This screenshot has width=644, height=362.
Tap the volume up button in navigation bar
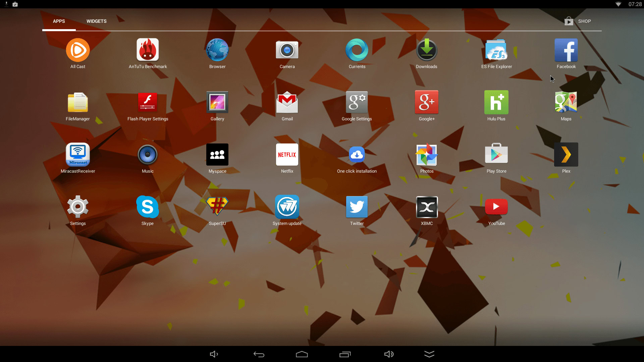(x=389, y=354)
